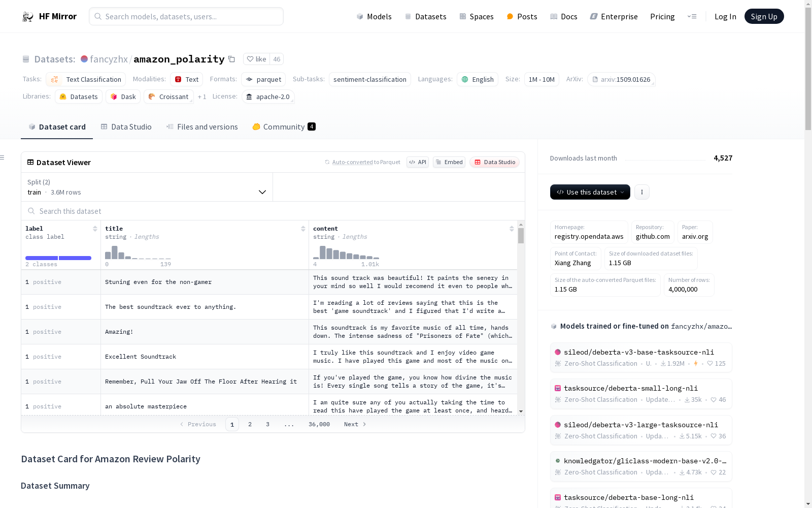Select the Datasets library tag
812x508 pixels.
(79, 97)
